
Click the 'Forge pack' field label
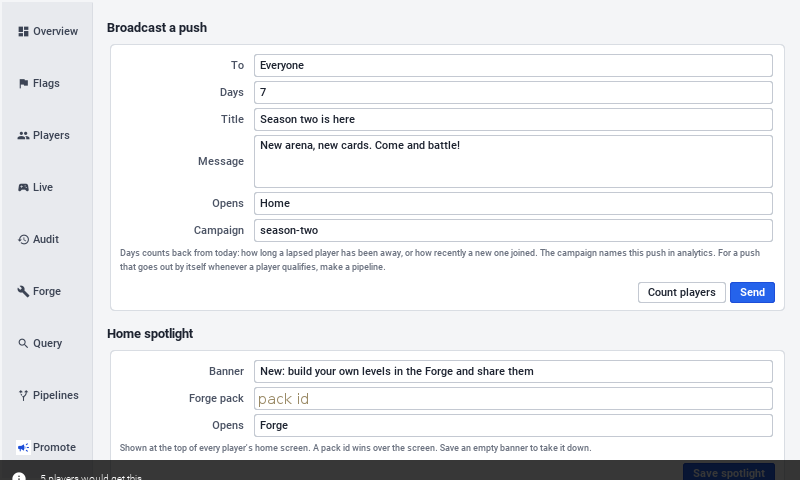(216, 399)
